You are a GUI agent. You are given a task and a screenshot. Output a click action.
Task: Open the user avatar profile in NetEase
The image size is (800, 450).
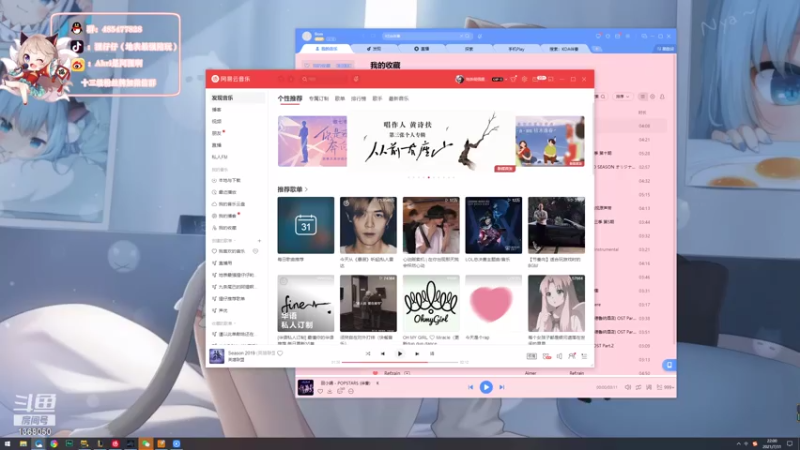click(x=459, y=79)
